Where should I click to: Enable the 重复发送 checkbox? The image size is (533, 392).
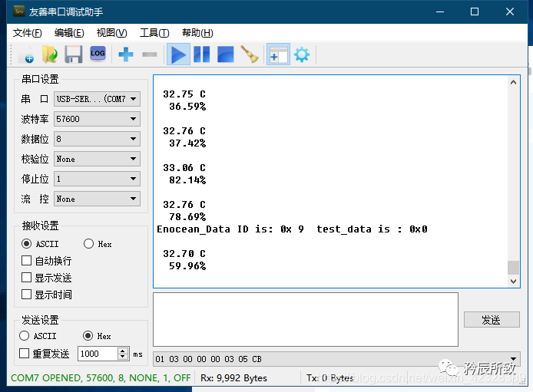(x=24, y=354)
